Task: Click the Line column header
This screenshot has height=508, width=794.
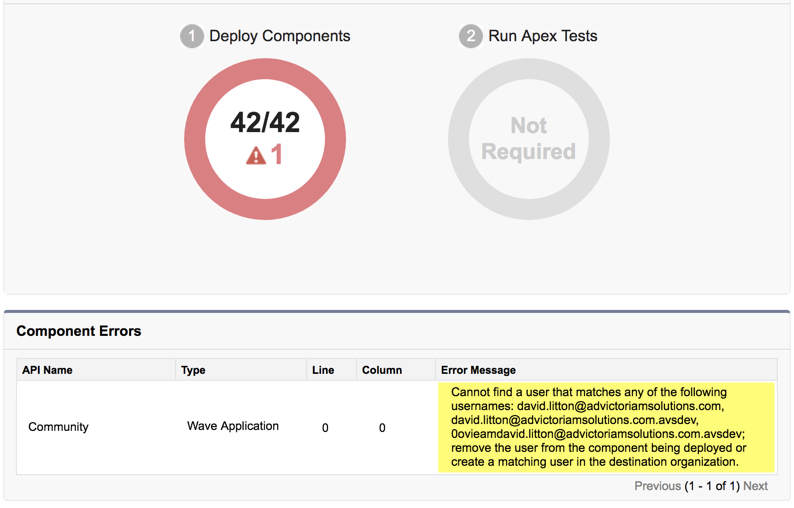Action: coord(323,370)
